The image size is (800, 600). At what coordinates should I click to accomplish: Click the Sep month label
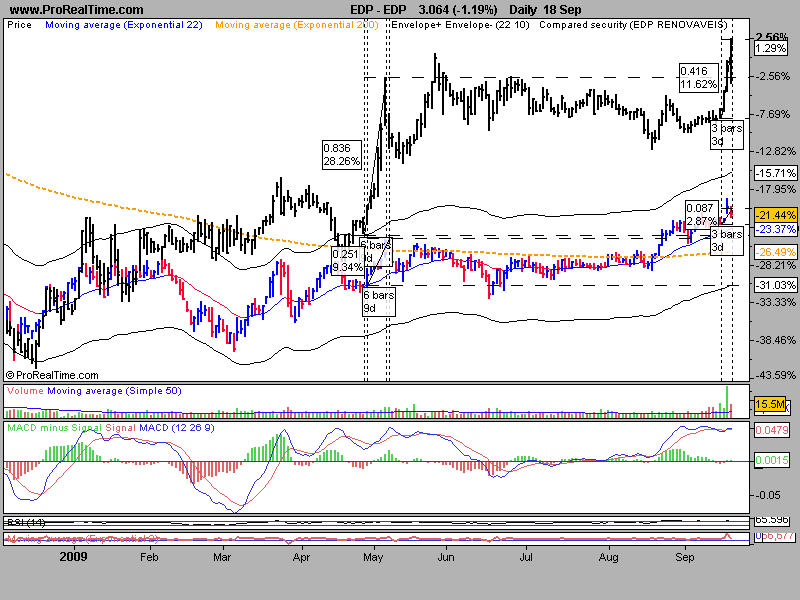(684, 557)
